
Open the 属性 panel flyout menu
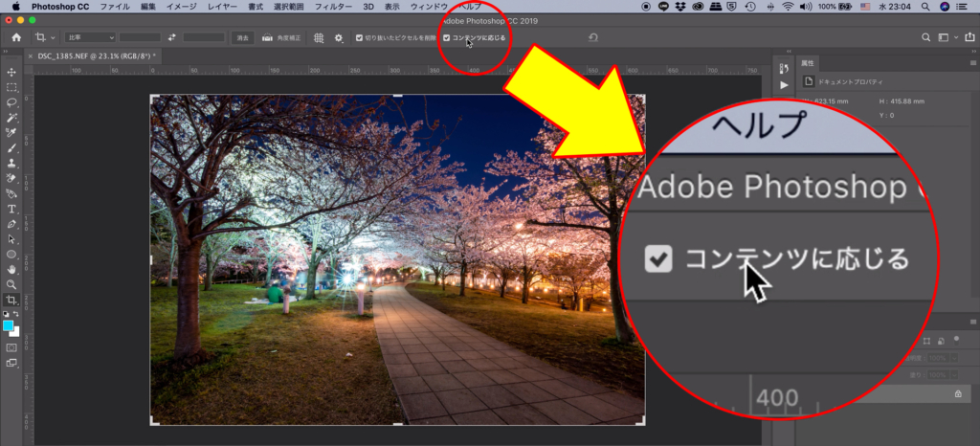coord(972,63)
